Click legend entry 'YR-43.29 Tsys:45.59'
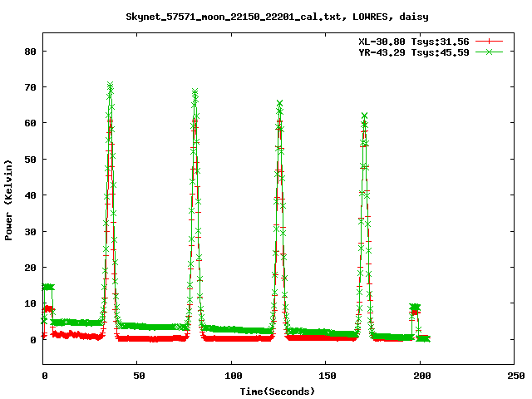Screen dimensions: 532x399 point(414,52)
